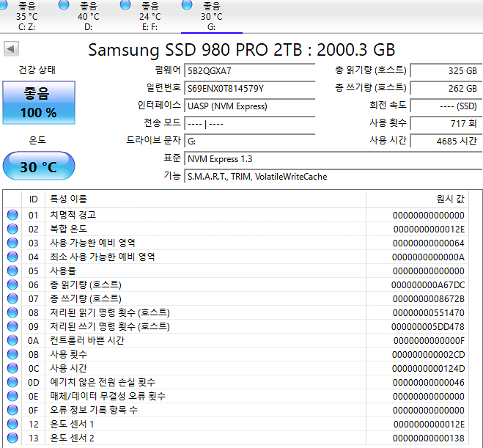Select power on count value 717 회
This screenshot has height=448, width=483.
(446, 124)
